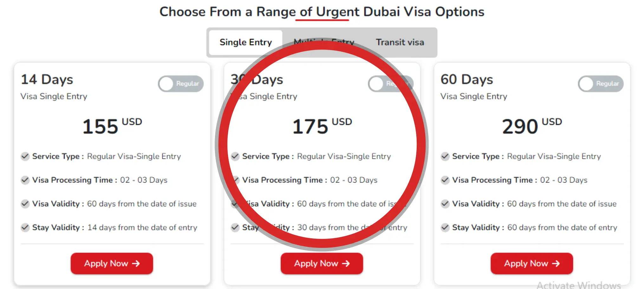Toggle the Regular switch on 14 Days card
644x289 pixels.
[181, 84]
